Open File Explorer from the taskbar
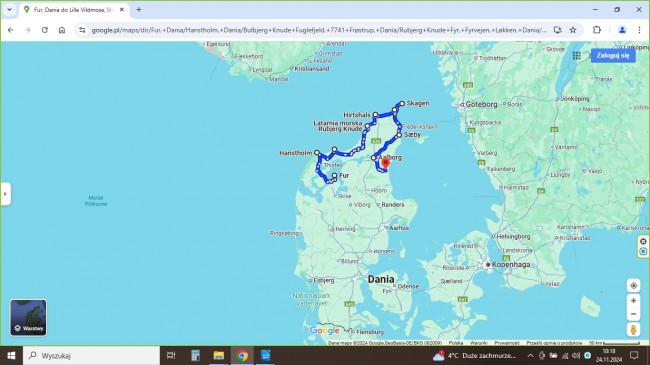 pyautogui.click(x=218, y=355)
